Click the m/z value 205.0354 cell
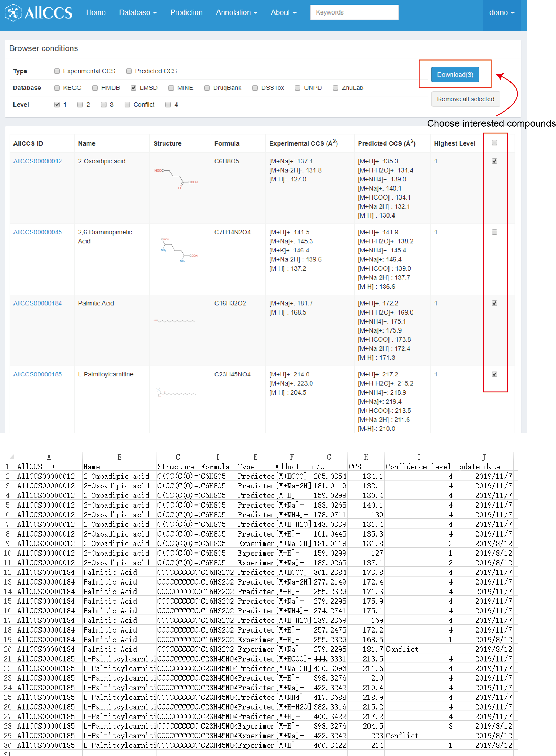556x756 pixels. [x=329, y=476]
